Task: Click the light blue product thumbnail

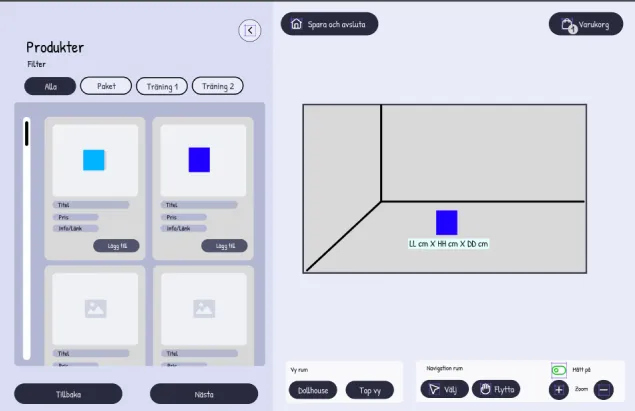Action: click(94, 160)
